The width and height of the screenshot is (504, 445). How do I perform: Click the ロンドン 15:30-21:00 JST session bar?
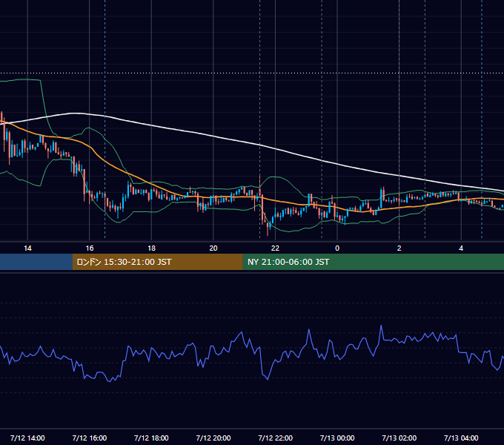157,262
